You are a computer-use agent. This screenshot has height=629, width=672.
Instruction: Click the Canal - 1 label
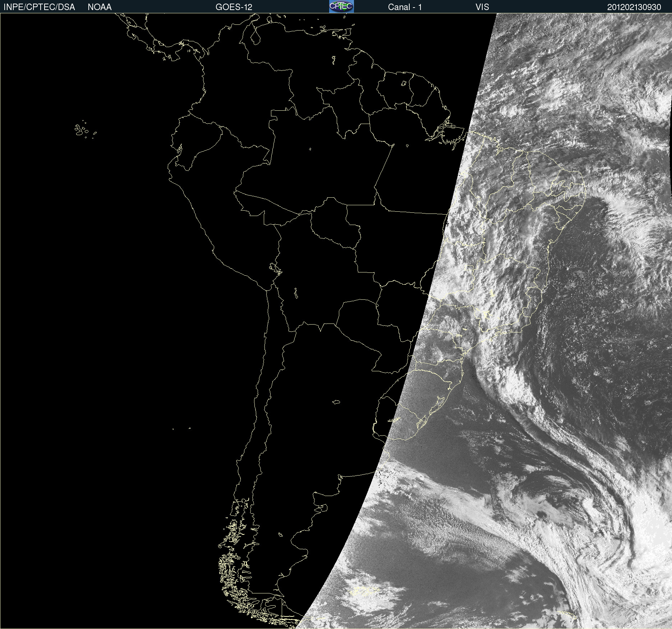coord(405,7)
